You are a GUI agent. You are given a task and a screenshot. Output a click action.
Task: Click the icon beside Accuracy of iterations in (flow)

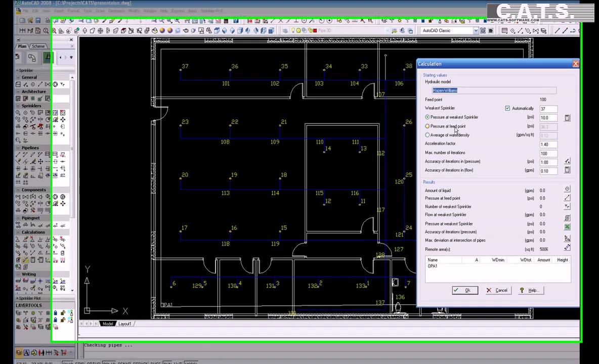coord(567,170)
